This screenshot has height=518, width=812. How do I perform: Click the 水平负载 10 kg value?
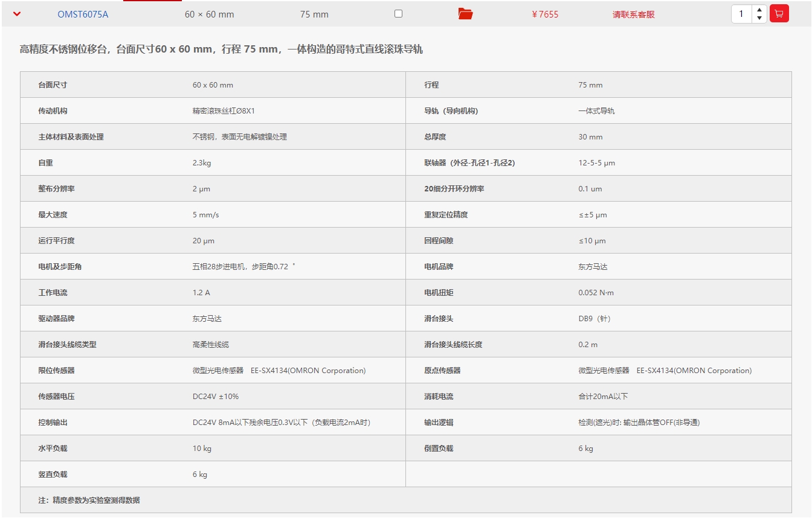pyautogui.click(x=202, y=448)
